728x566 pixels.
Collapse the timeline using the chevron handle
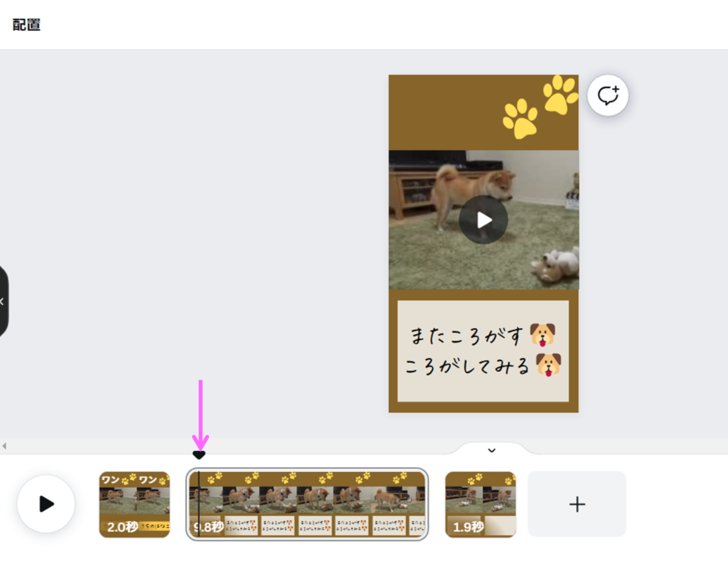tap(492, 450)
